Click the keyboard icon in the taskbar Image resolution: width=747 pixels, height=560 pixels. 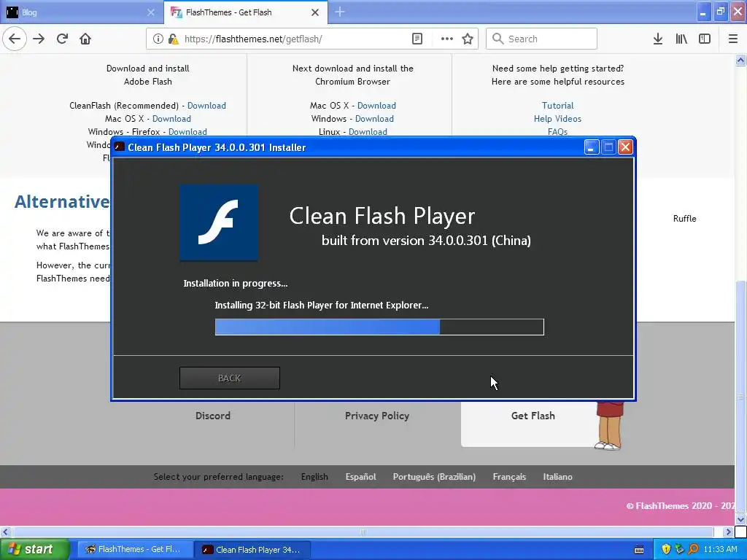pyautogui.click(x=639, y=550)
